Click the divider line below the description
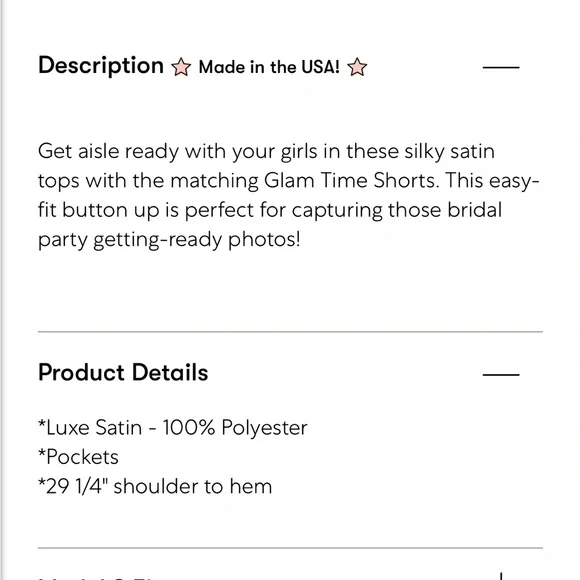 (x=290, y=332)
